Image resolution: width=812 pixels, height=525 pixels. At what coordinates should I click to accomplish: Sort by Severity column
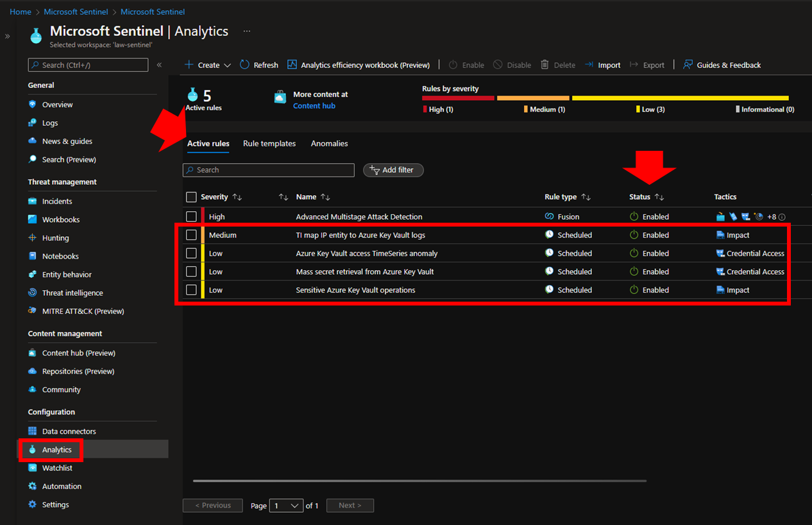point(221,197)
